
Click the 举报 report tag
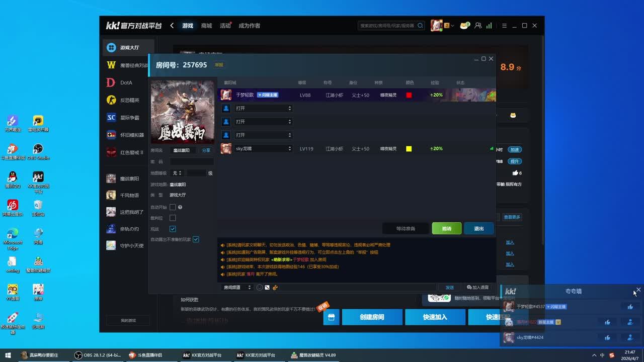coord(219,65)
